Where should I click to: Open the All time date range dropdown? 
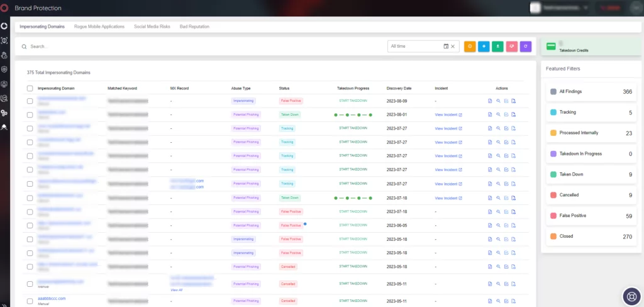click(415, 47)
